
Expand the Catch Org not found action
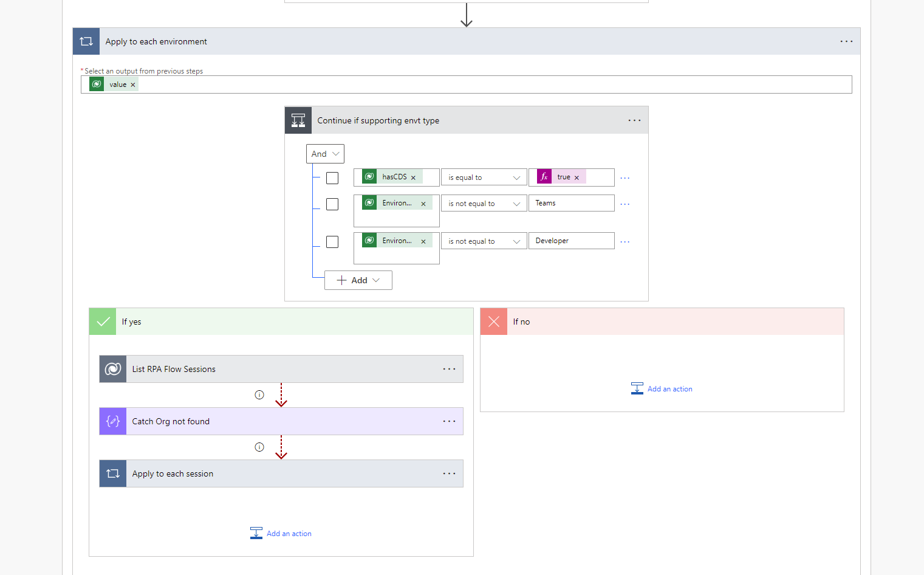click(281, 421)
